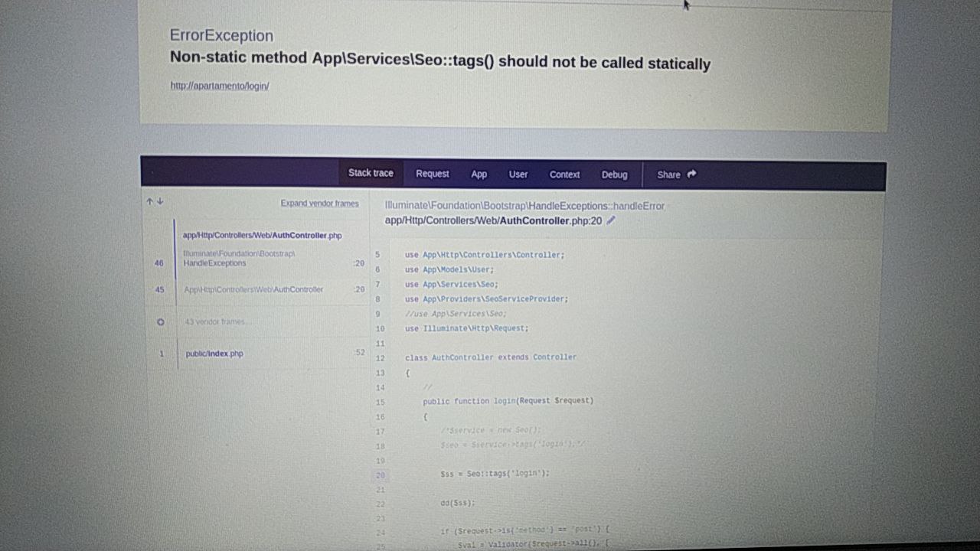Click the Illuminate\Foundation\Bootstrap\HandleExceptions::handleError heading
The image size is (980, 551).
coord(524,206)
